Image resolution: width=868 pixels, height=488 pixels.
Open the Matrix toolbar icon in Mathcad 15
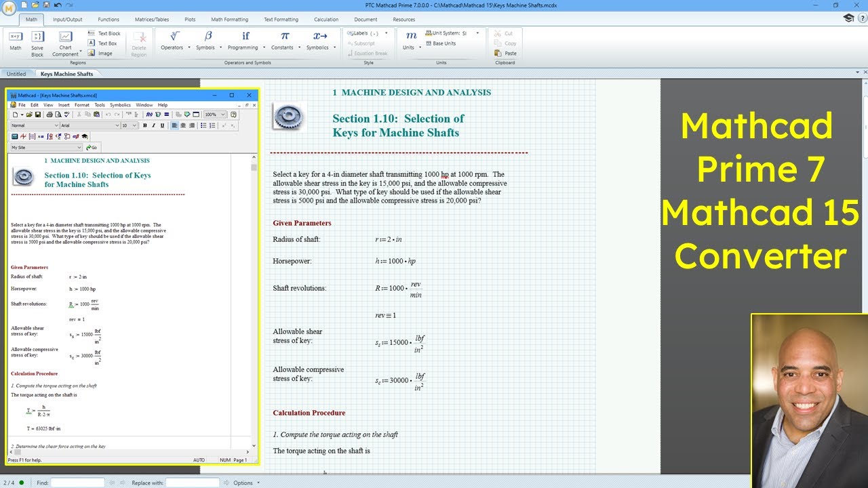point(32,136)
